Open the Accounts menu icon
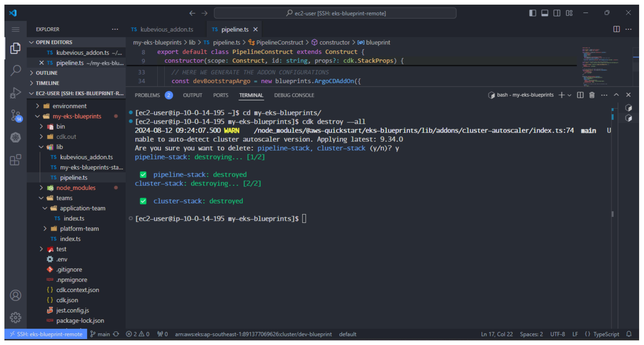The image size is (644, 345). (15, 295)
